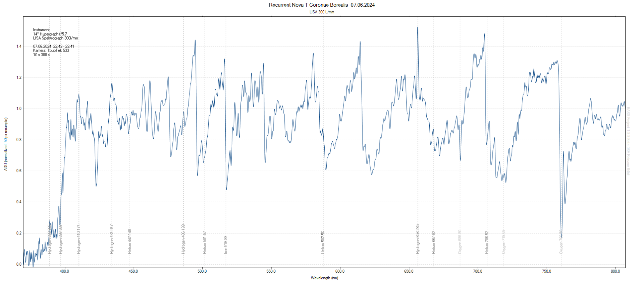Click the line label "Hydrogen 434.047"
Screen dimensions: 644x284
pyautogui.click(x=112, y=239)
